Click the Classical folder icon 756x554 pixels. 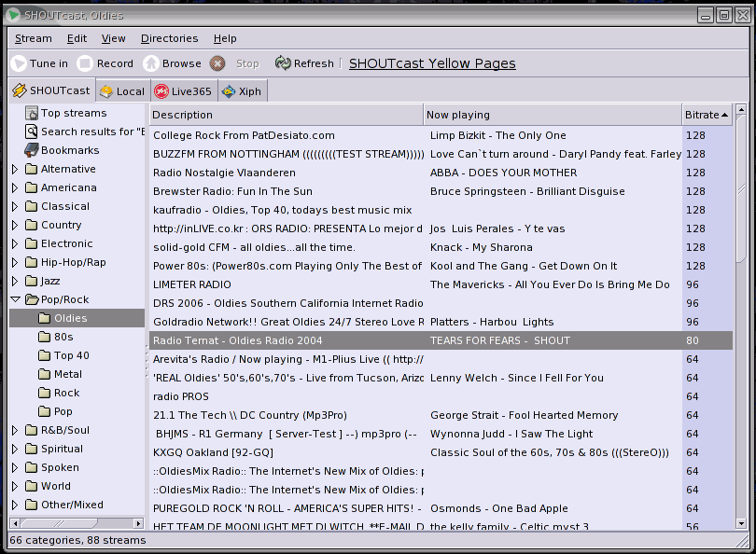click(32, 206)
